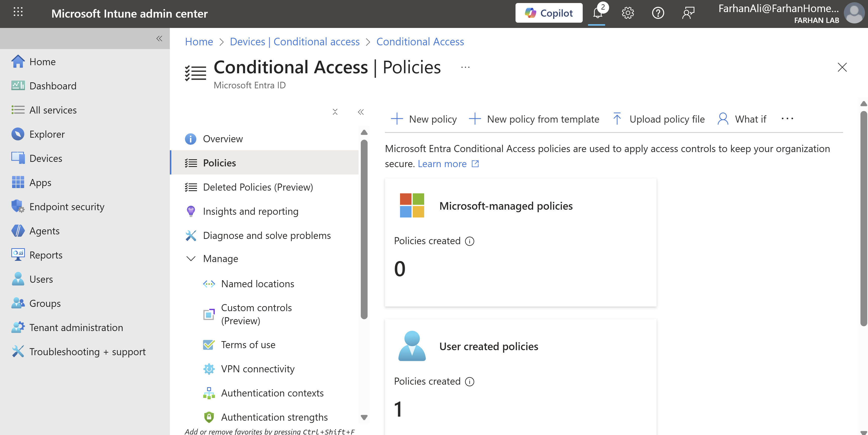Viewport: 868px width, 435px height.
Task: Collapse the main left navigation pane
Action: pos(159,39)
